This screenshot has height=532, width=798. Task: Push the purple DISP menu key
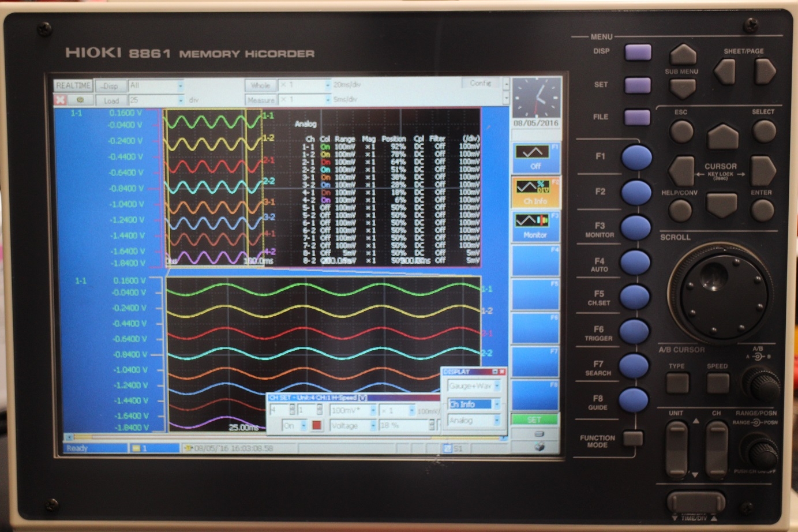[638, 53]
